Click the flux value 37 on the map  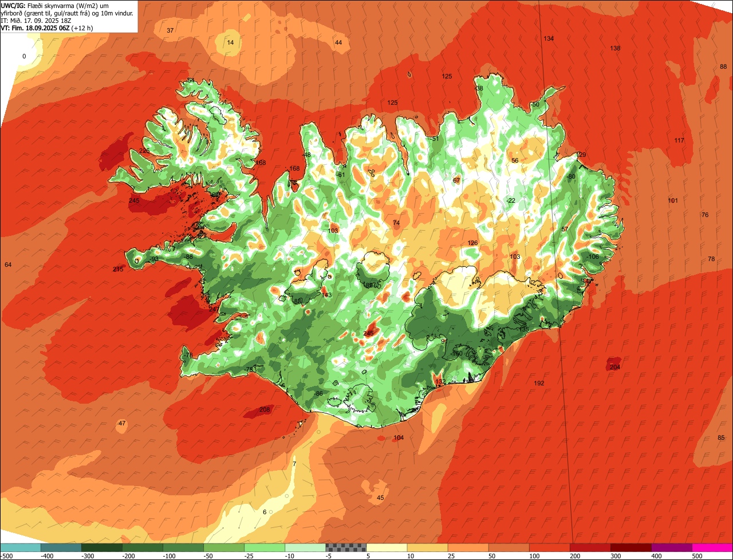point(170,30)
